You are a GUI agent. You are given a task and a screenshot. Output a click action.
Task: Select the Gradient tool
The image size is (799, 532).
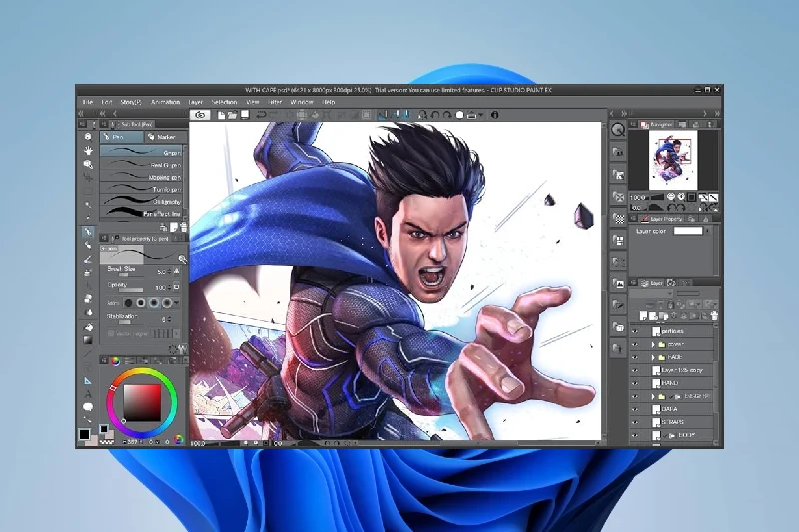pyautogui.click(x=88, y=340)
